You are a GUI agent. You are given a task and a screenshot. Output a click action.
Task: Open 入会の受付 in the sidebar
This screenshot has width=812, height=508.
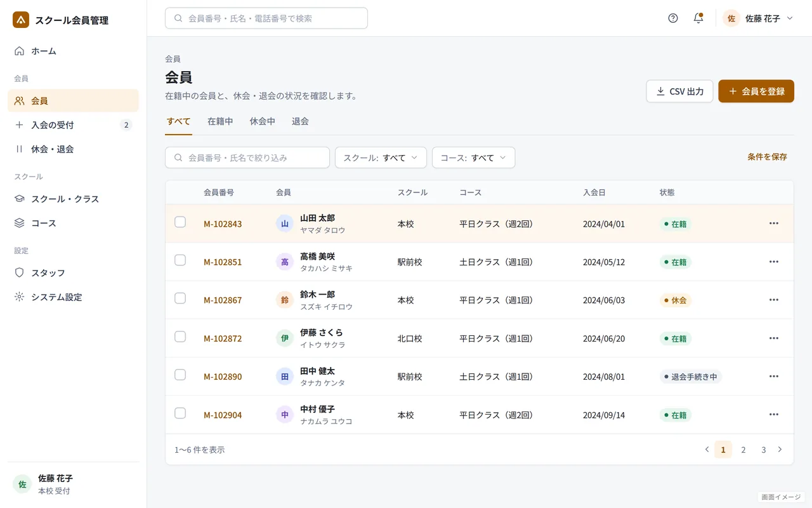tap(73, 125)
